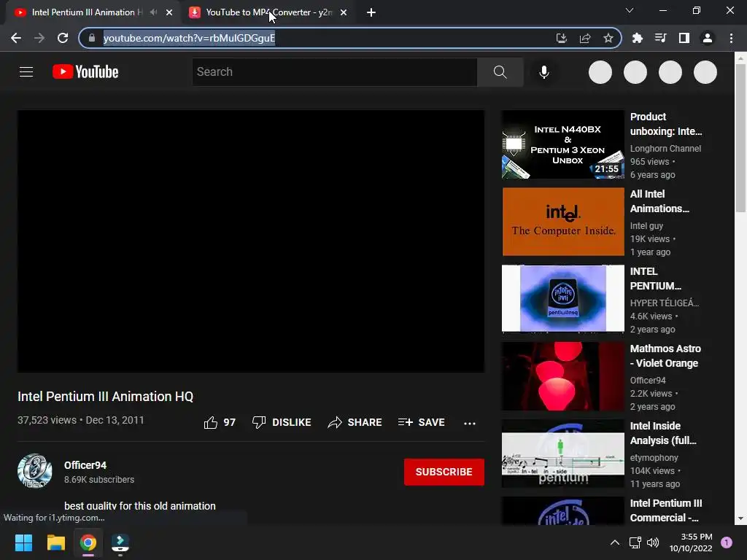Viewport: 747px width, 560px height.
Task: Open clock and date 3:55 PM
Action: [x=691, y=542]
